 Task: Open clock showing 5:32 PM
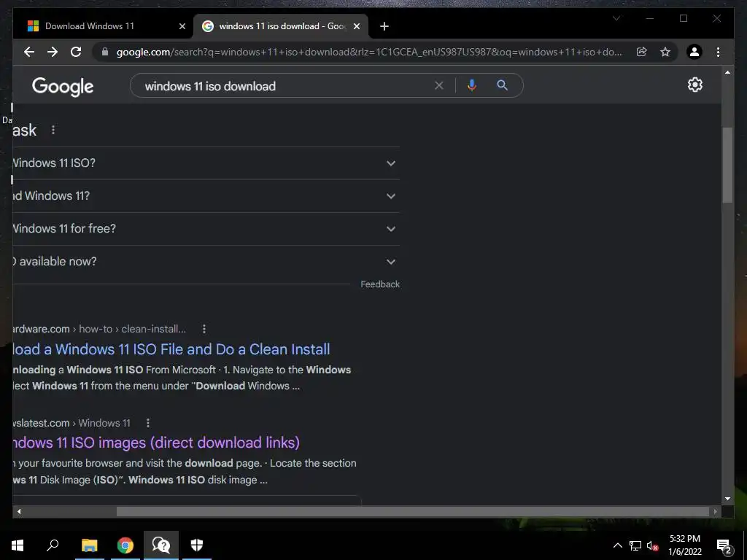coord(685,545)
